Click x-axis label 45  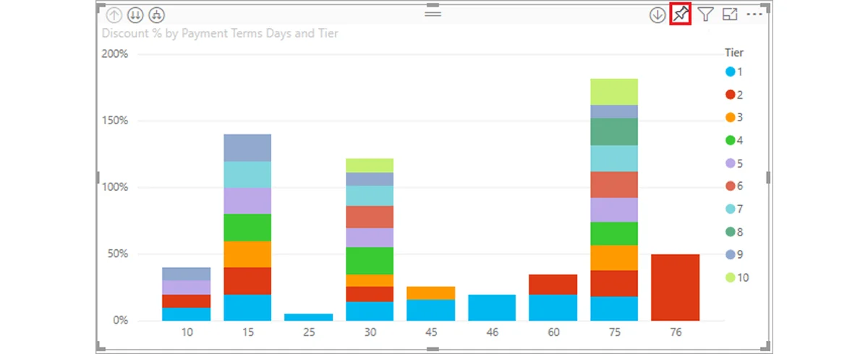[x=431, y=334]
